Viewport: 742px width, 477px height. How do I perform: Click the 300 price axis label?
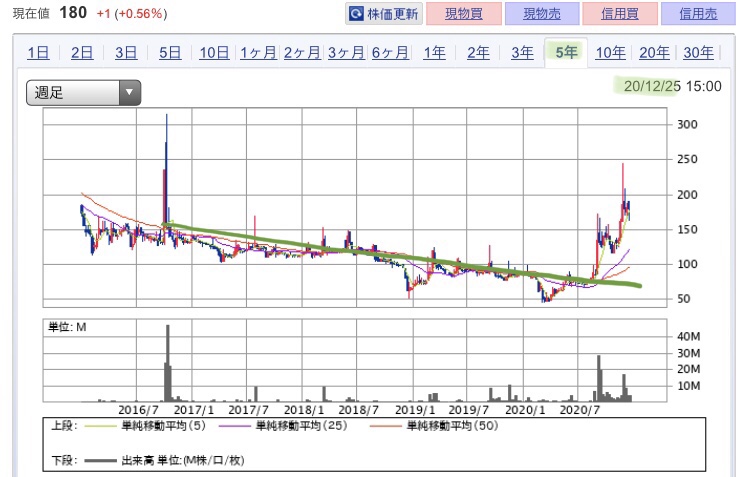click(x=687, y=124)
